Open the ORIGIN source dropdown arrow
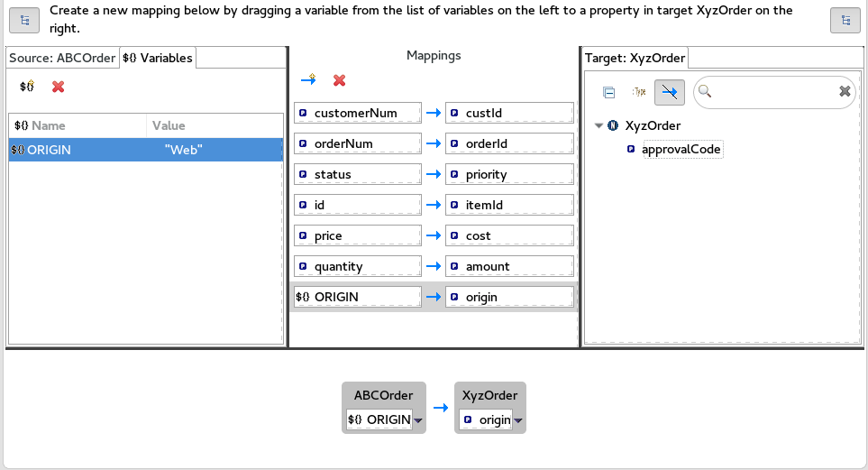The image size is (868, 470). (x=418, y=420)
